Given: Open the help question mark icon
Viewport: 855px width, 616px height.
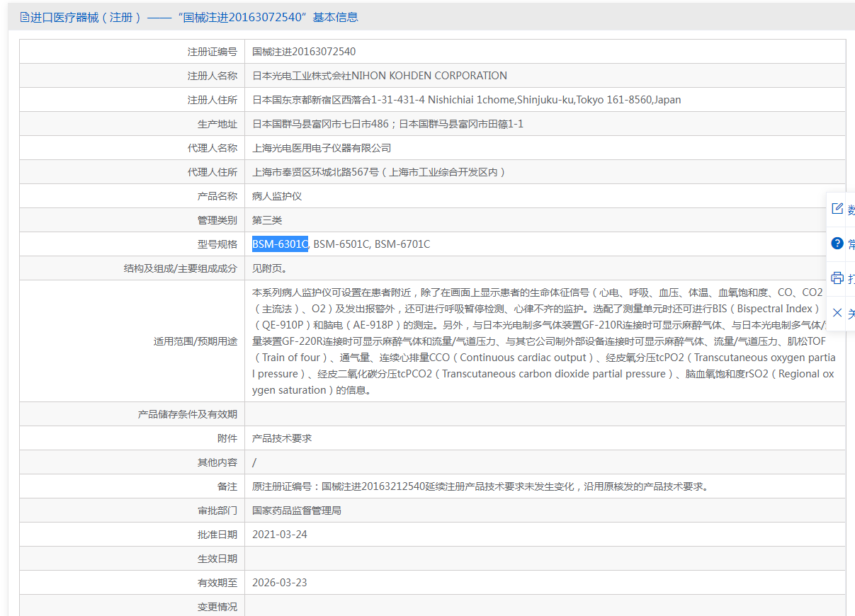Looking at the screenshot, I should coord(837,244).
